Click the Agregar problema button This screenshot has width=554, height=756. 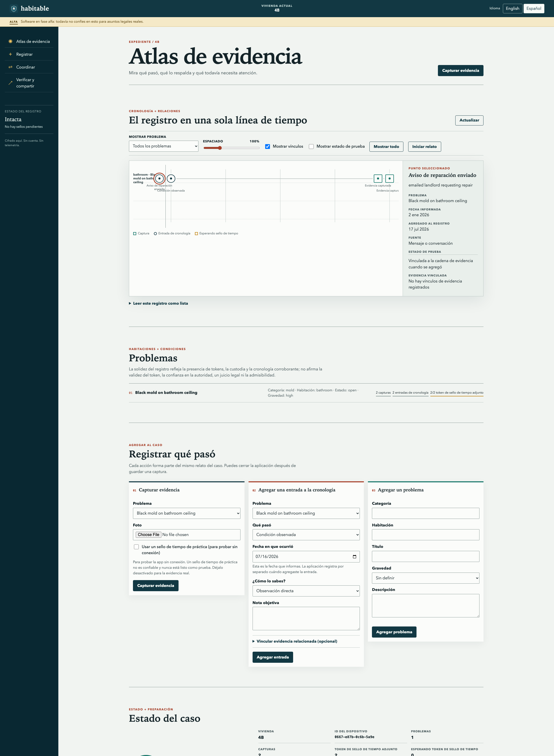point(394,632)
